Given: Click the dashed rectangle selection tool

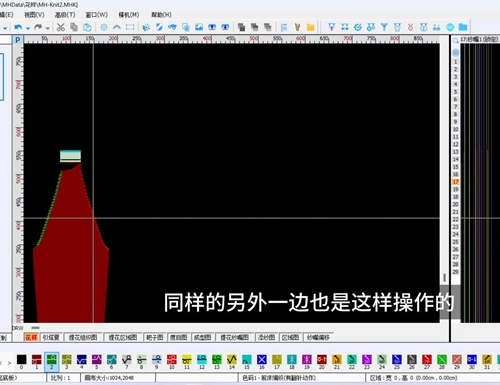Looking at the screenshot, I should click(130, 27).
